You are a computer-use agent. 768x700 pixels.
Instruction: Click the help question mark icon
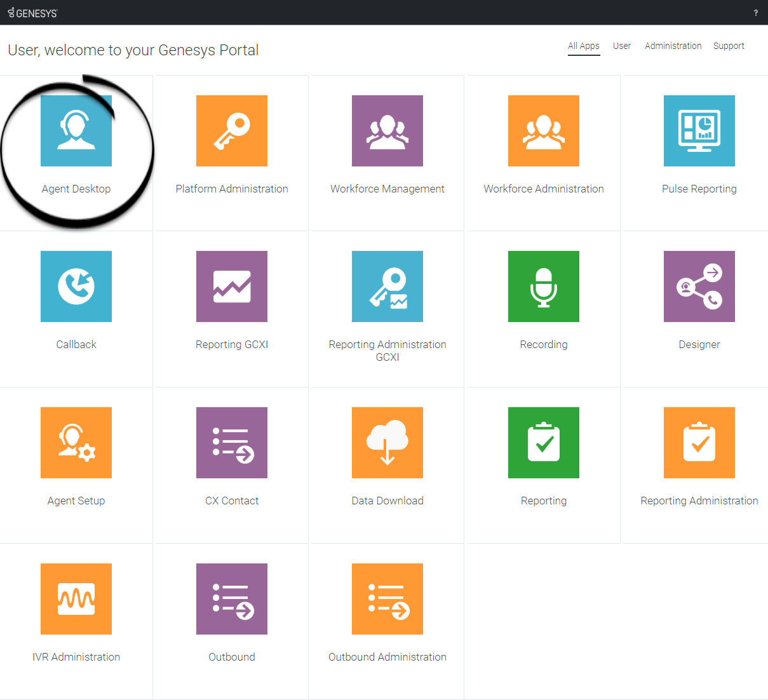tap(755, 13)
